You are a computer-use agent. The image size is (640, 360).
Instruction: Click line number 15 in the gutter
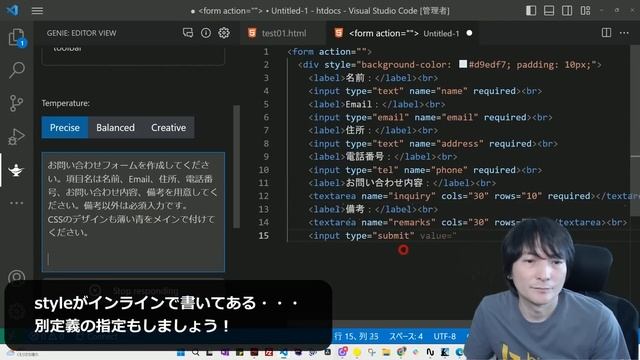(264, 236)
